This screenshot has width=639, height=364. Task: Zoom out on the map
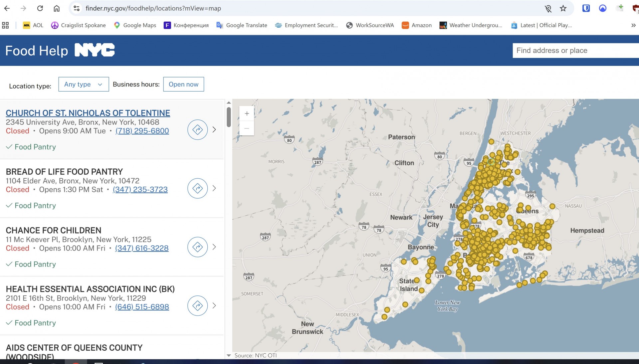247,128
